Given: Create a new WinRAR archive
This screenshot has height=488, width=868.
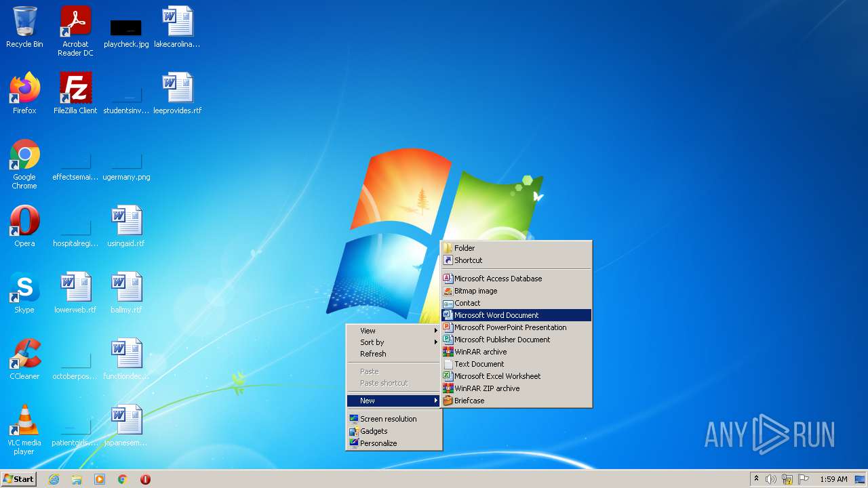Looking at the screenshot, I should pyautogui.click(x=517, y=352).
